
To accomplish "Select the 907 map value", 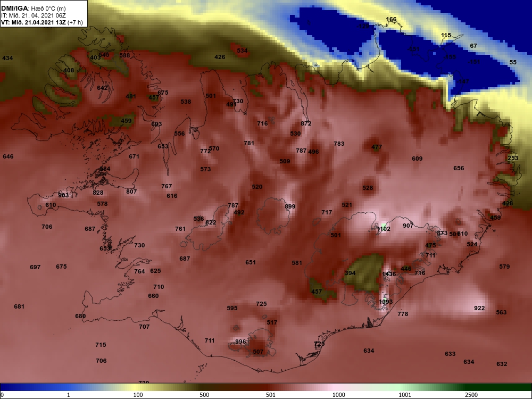I will coord(408,226).
